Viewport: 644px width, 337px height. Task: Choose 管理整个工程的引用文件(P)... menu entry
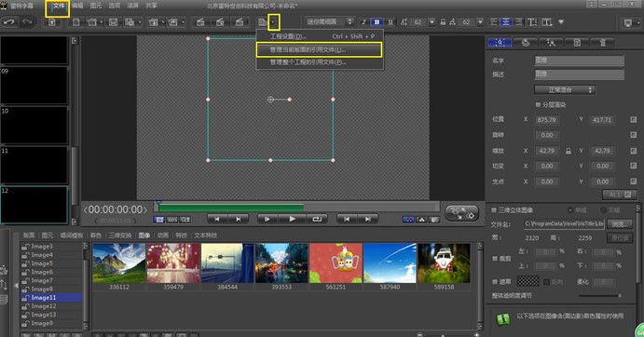[x=320, y=62]
